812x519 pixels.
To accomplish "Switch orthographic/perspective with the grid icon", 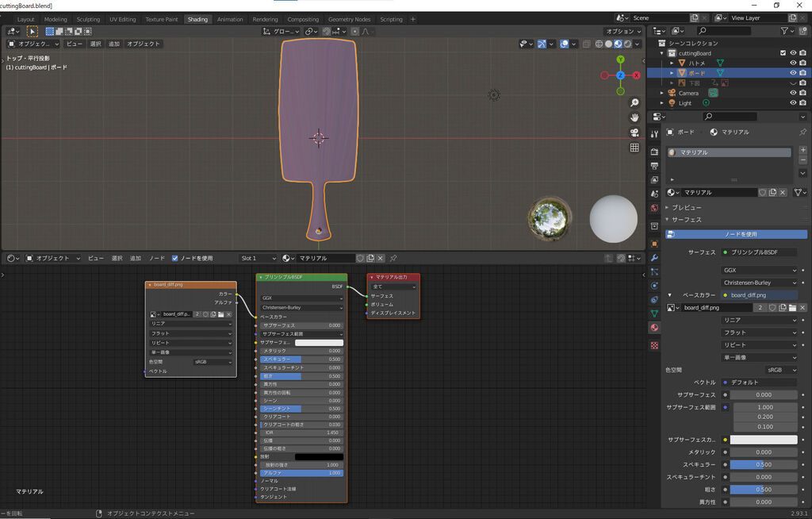I will [x=634, y=148].
